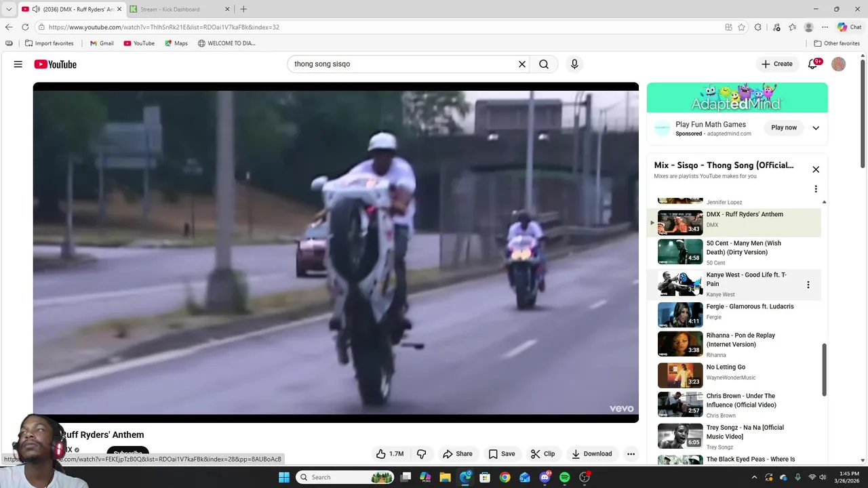Click Play now on the ad

(x=784, y=127)
